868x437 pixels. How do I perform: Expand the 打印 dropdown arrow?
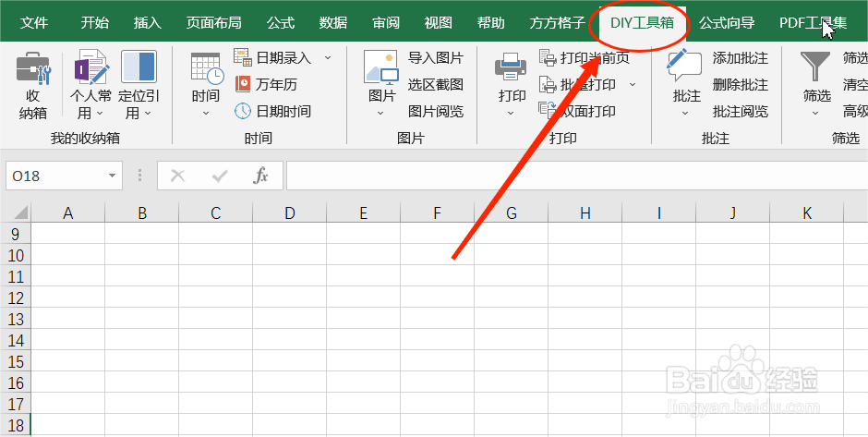click(511, 114)
